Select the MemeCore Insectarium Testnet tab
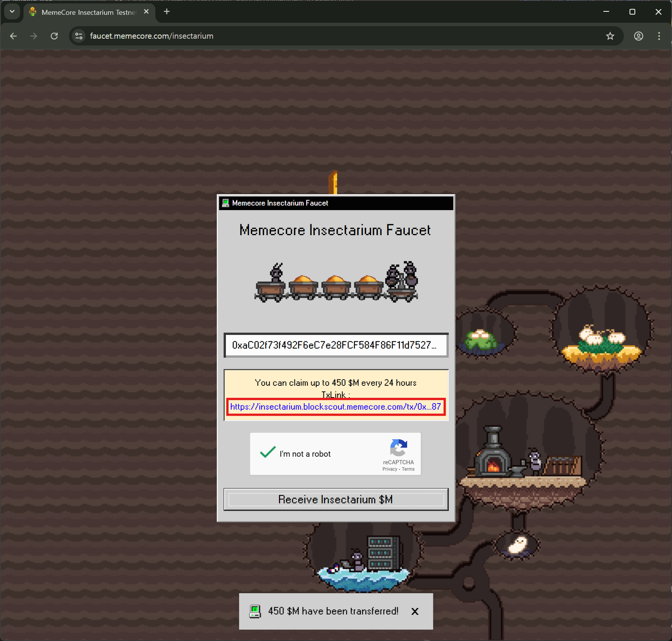672x641 pixels. pos(88,13)
